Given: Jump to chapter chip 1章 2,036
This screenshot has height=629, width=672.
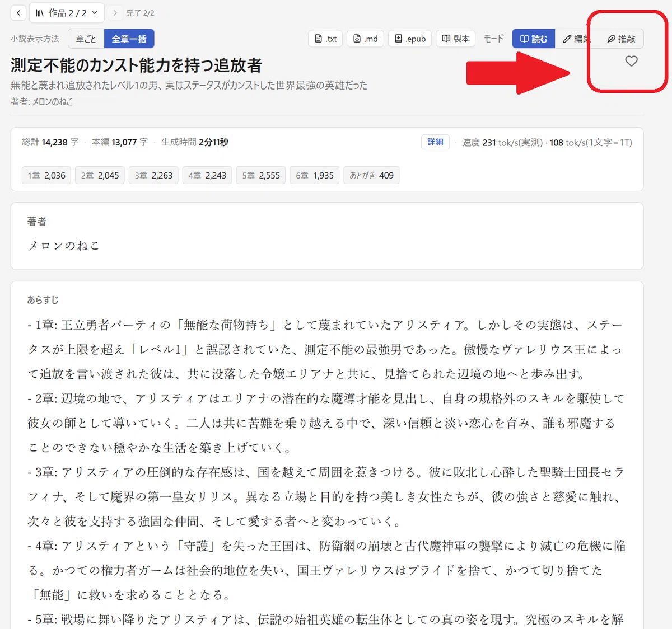Looking at the screenshot, I should click(x=46, y=175).
